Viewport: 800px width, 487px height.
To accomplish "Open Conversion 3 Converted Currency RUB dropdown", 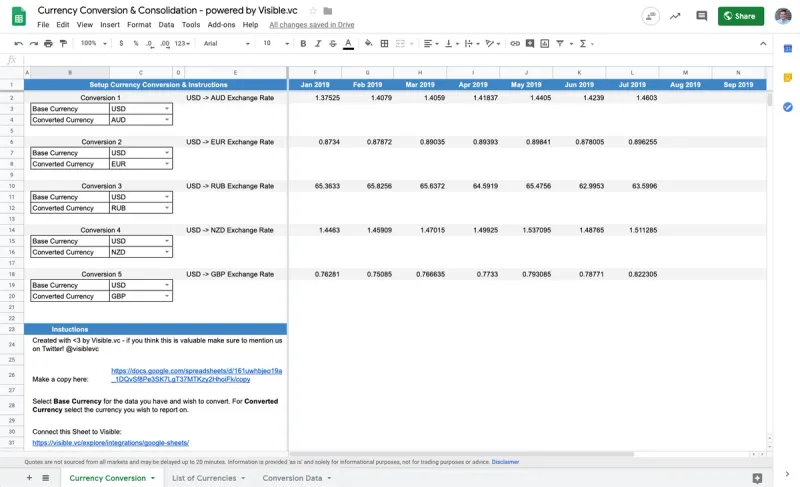I will [x=167, y=208].
